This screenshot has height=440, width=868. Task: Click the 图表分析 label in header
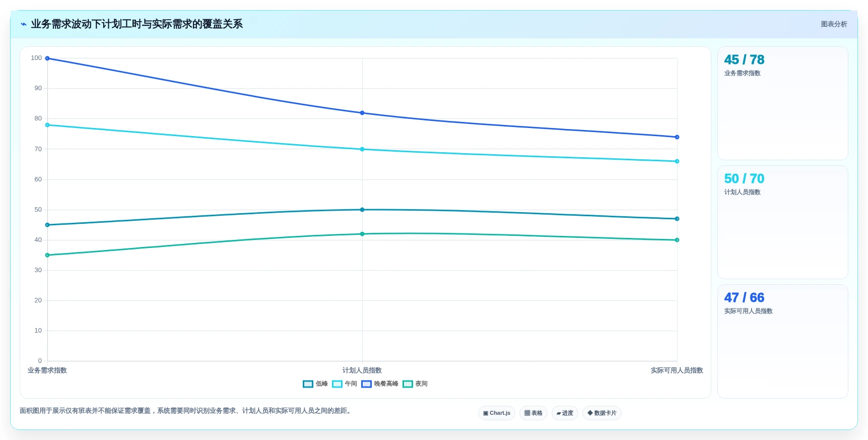point(834,24)
